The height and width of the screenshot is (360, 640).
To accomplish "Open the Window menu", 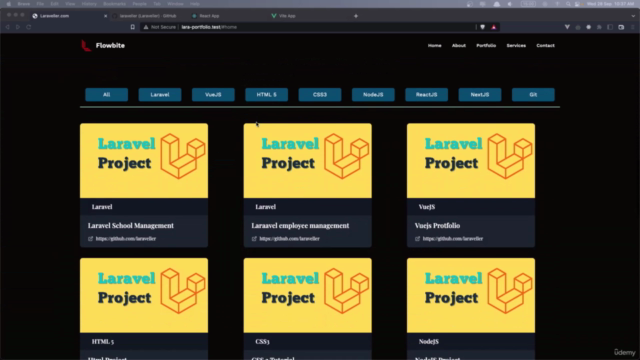I will click(x=175, y=4).
